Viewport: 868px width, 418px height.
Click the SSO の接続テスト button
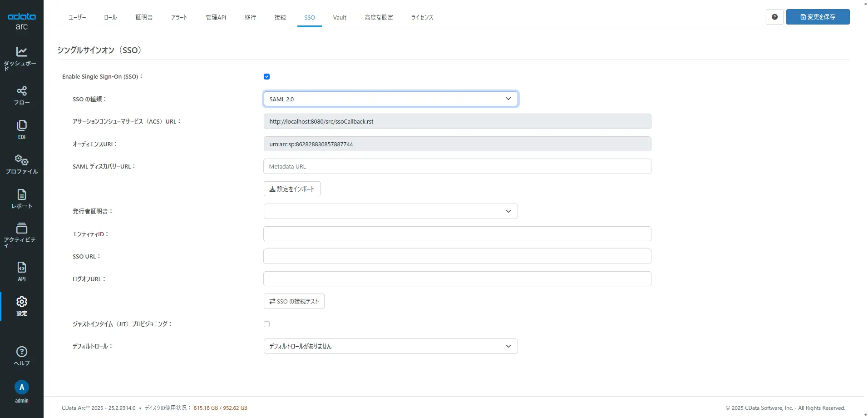pos(294,301)
